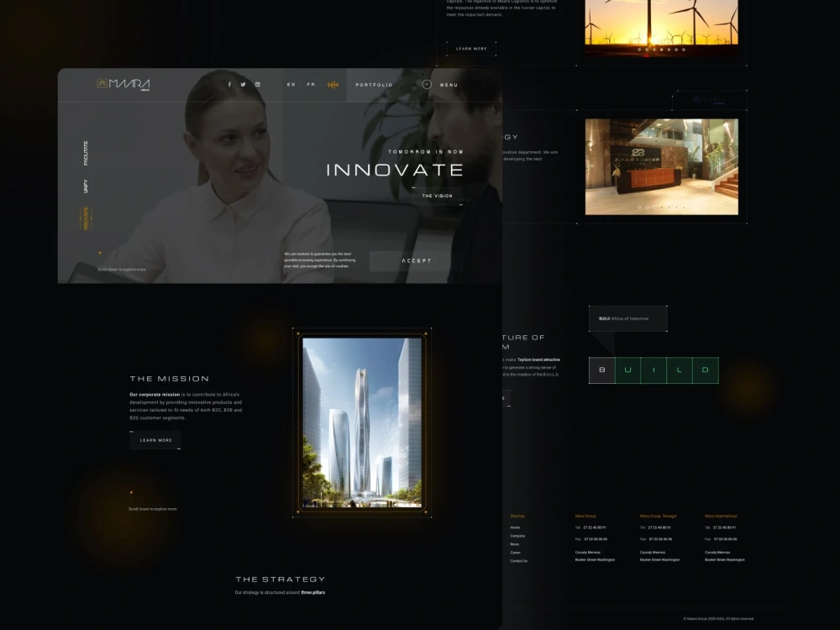Open the Contact Us footer link
The width and height of the screenshot is (840, 630).
click(x=519, y=561)
